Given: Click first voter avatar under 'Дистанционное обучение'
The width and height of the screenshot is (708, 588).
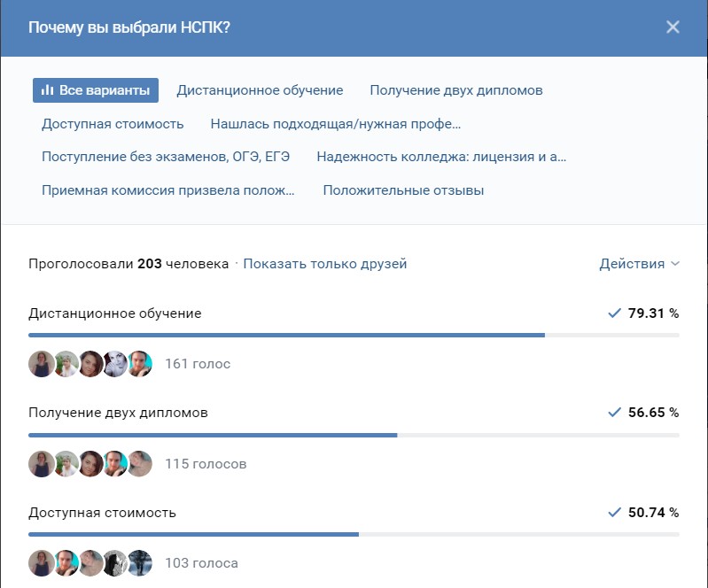Looking at the screenshot, I should (41, 364).
